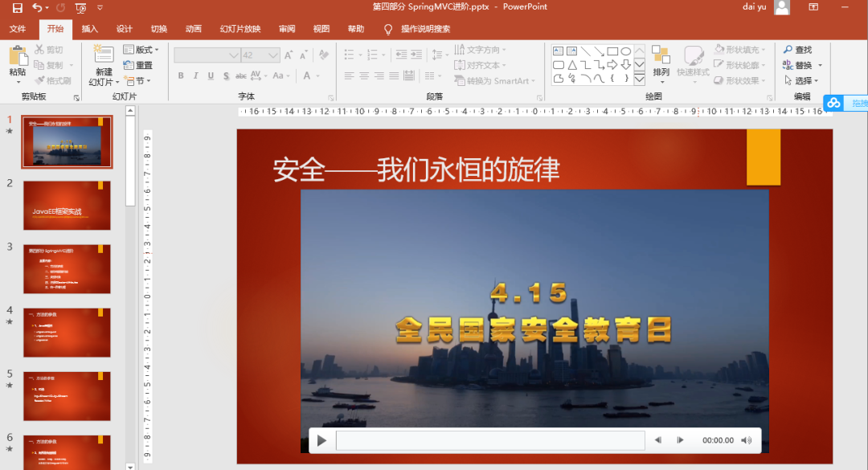Screen dimensions: 868x470
Task: Click the Reset (重置) slide icon
Action: click(x=129, y=65)
